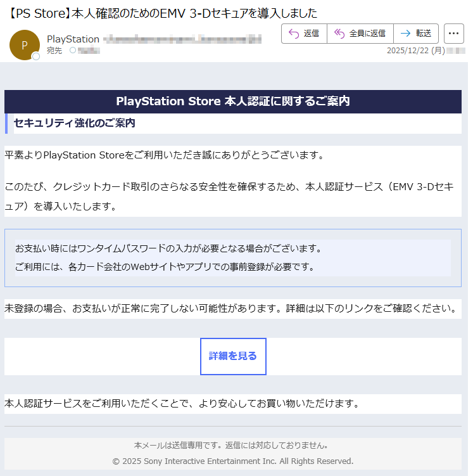Open the PlayStation sender name contact card
The image size is (473, 476).
[73, 39]
